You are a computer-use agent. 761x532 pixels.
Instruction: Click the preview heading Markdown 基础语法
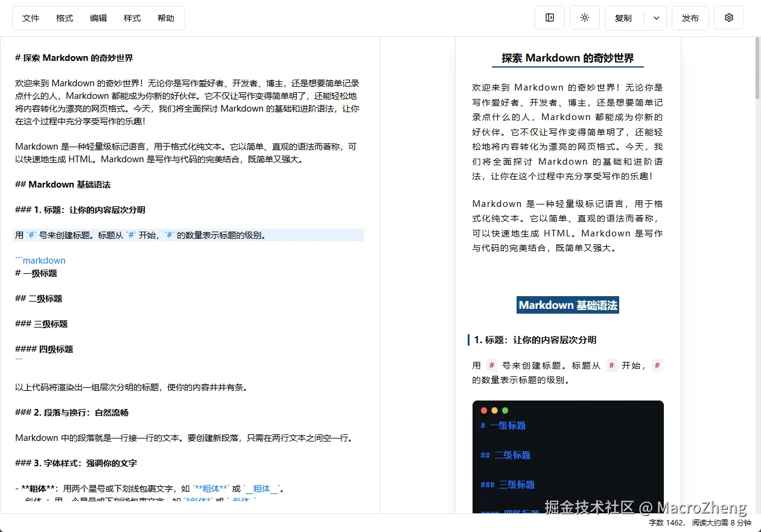[x=568, y=305]
